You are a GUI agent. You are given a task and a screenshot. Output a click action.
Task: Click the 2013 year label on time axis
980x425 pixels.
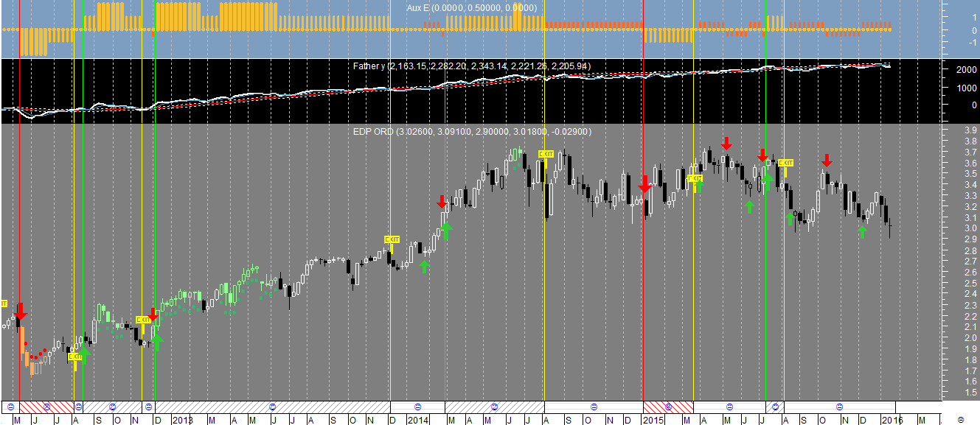[183, 420]
